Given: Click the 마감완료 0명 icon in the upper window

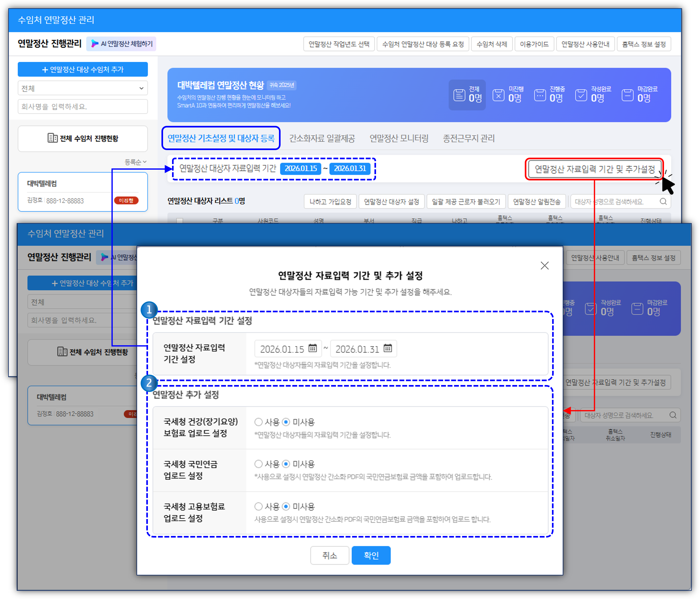Looking at the screenshot, I should (627, 95).
